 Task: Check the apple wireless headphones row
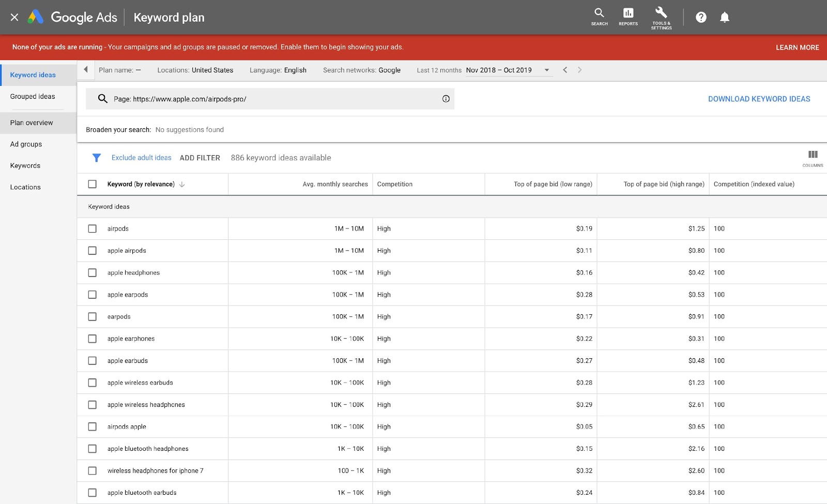coord(93,405)
